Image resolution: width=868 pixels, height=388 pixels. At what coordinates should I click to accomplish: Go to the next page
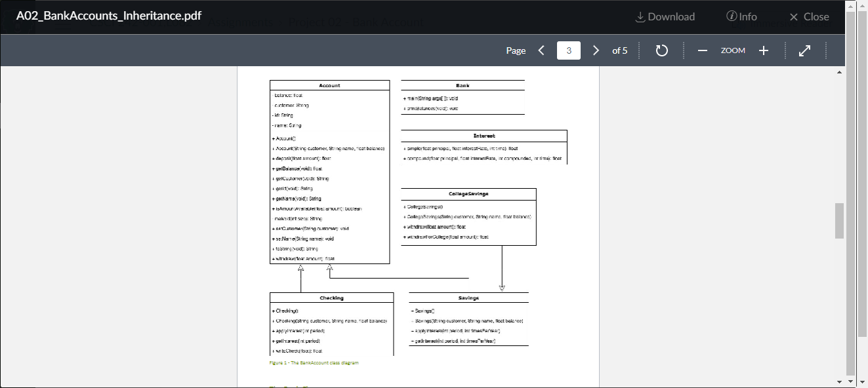[596, 50]
